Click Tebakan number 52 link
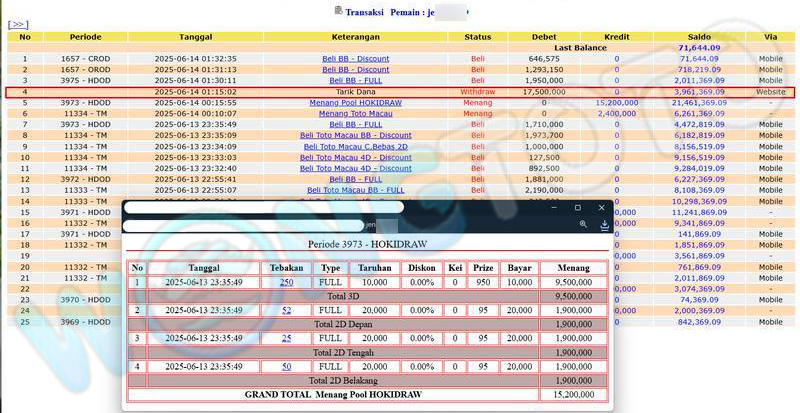 (286, 310)
